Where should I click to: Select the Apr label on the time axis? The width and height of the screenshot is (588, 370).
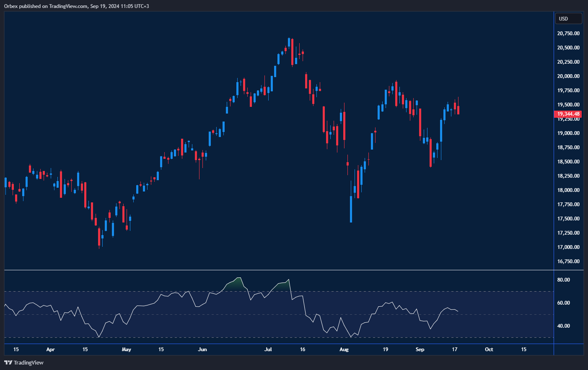(50, 349)
